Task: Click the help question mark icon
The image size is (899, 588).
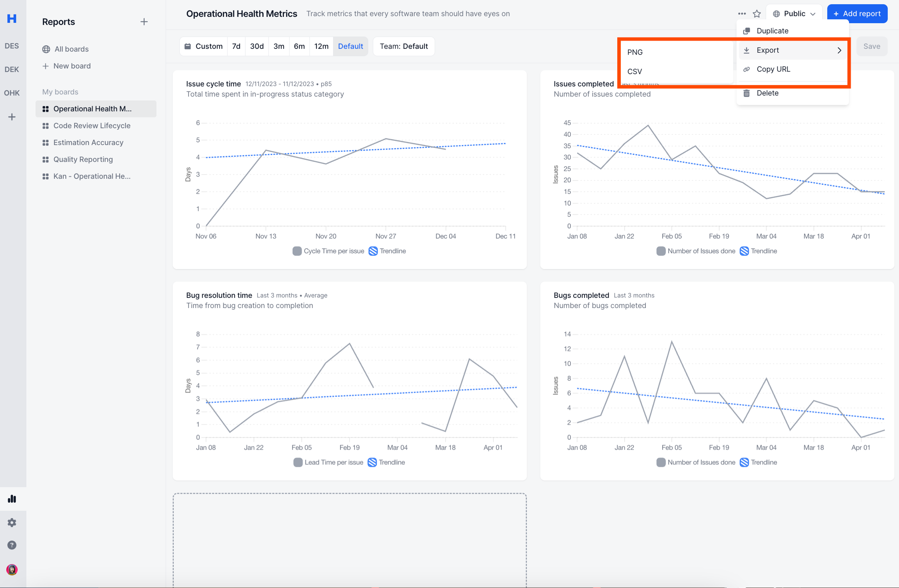Action: tap(12, 545)
